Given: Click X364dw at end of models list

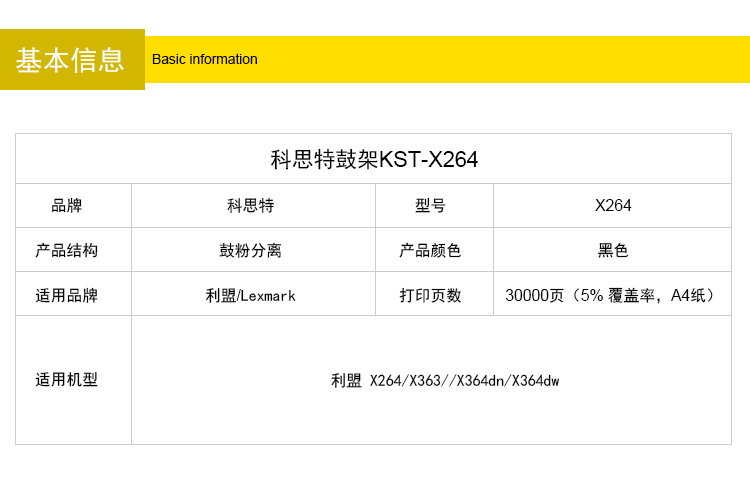Looking at the screenshot, I should (535, 381).
